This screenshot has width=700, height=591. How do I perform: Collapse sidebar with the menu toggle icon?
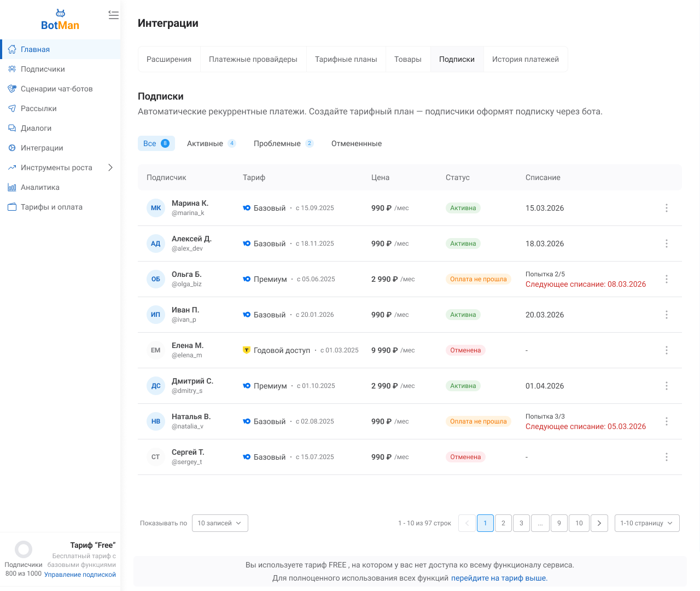(x=113, y=15)
